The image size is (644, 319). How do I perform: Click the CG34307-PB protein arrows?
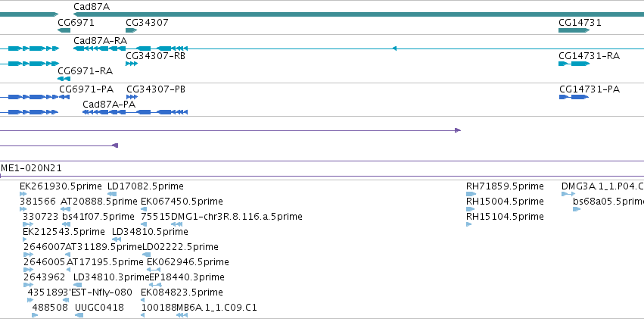tap(132, 97)
